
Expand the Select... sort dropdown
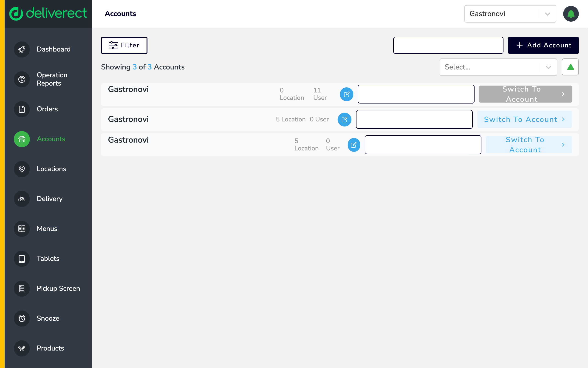click(x=498, y=67)
